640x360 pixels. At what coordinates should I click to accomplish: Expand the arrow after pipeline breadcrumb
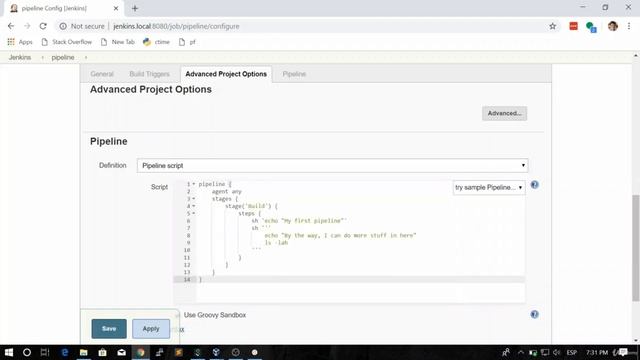click(x=86, y=58)
